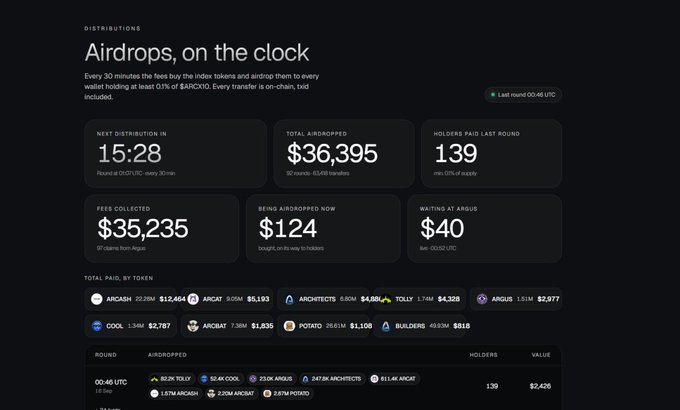Viewport: 680px width, 410px height.
Task: Click the ARCHITECTS icon in the 00:46 round
Action: [305, 379]
